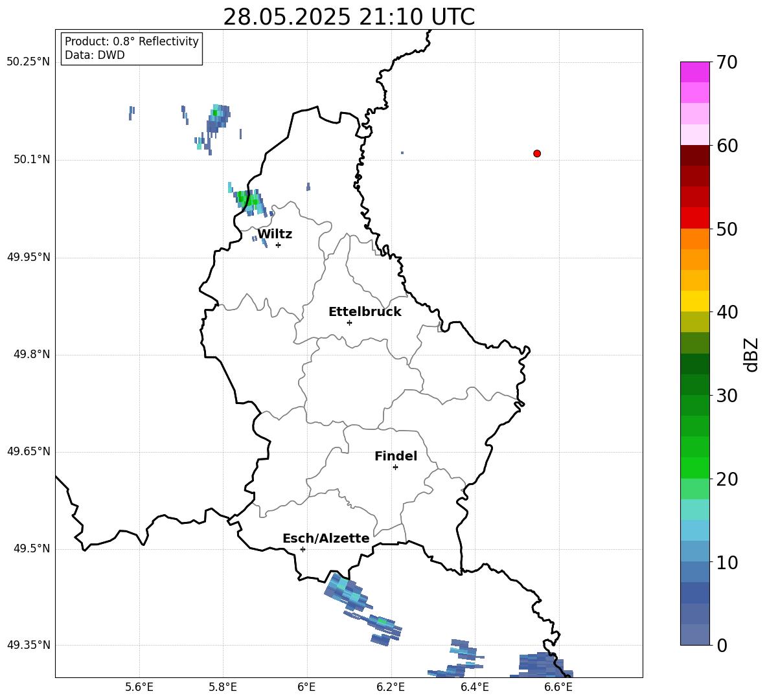The image size is (767, 700).
Task: Click the Wiltz location cross marker
Action: (x=279, y=245)
